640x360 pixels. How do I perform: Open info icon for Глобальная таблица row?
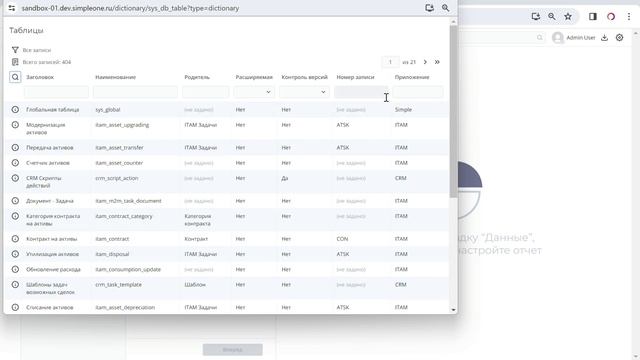pos(15,109)
